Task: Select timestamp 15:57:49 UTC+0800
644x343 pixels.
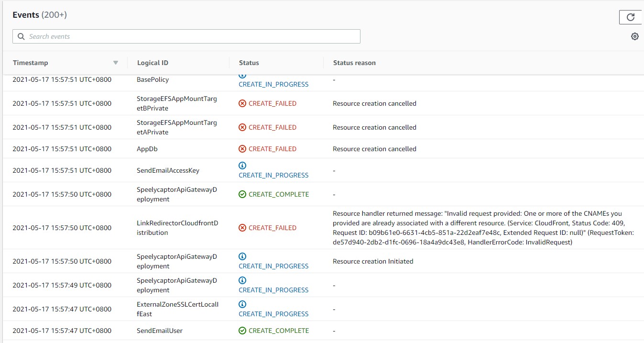Action: pos(62,285)
